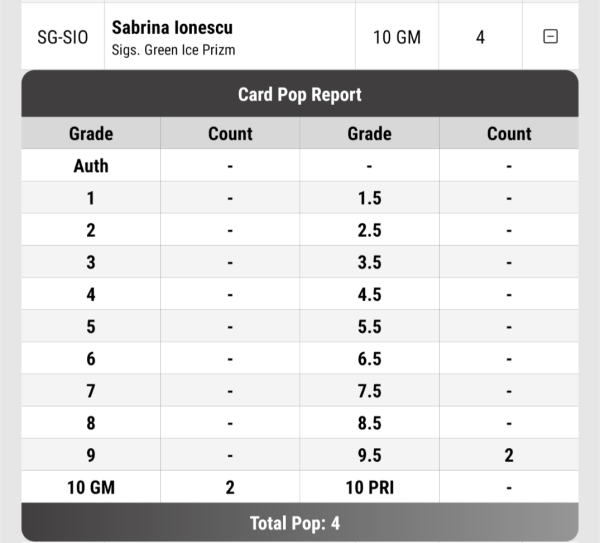
Task: Click the Total Pop: 4 footer bar
Action: (300, 522)
